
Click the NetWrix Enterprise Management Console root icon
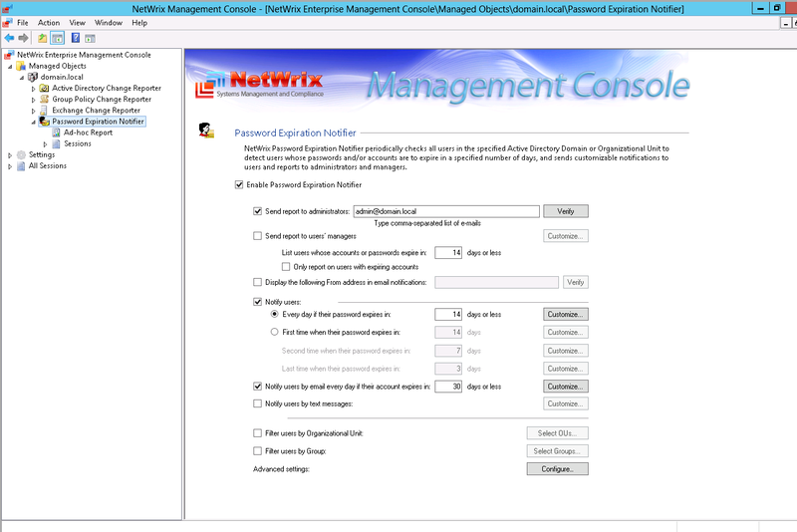[9, 55]
